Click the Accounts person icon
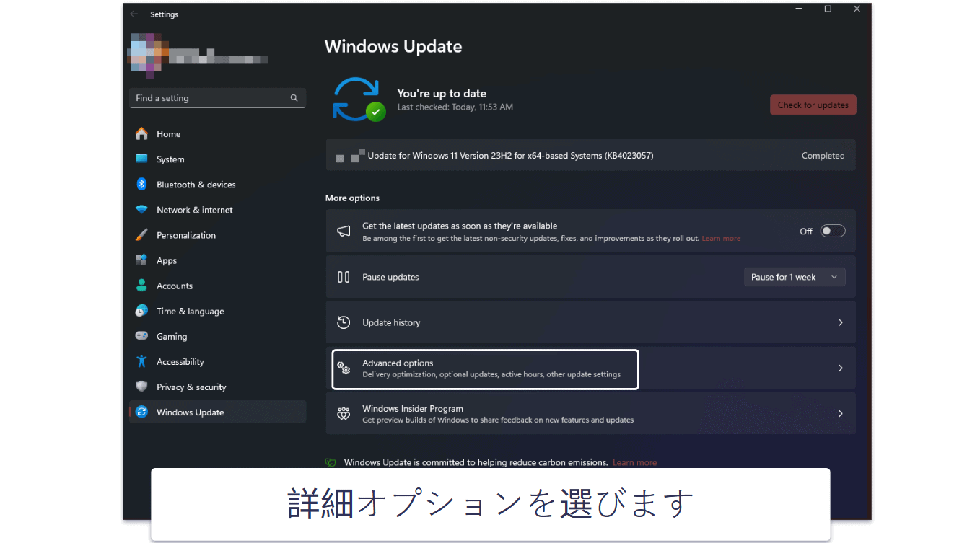 tap(141, 286)
